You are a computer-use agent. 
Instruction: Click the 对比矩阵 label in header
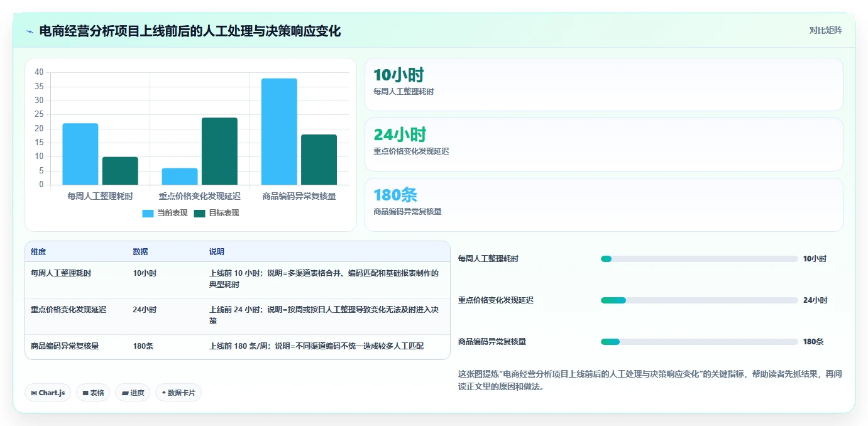[825, 30]
